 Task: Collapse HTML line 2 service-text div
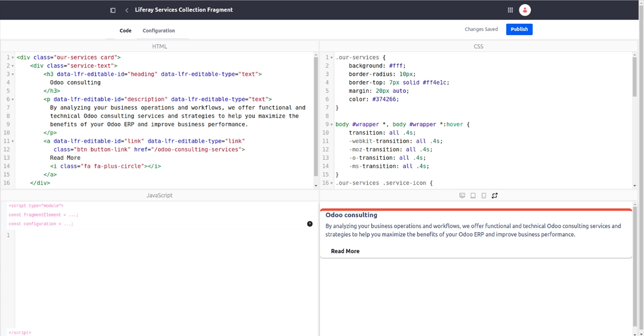click(x=13, y=66)
